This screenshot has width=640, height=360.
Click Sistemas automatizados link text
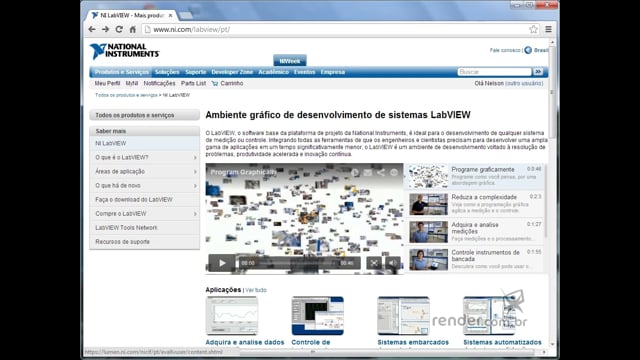tap(502, 342)
